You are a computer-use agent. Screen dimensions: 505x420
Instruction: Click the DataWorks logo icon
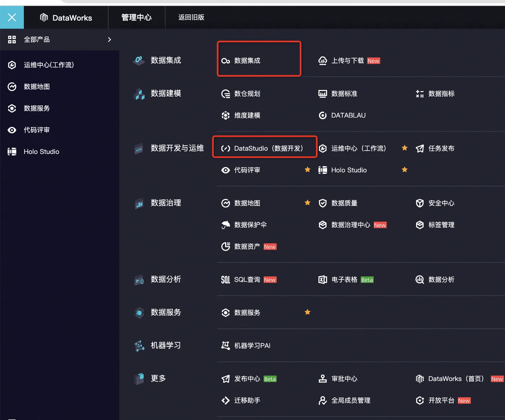coord(44,17)
